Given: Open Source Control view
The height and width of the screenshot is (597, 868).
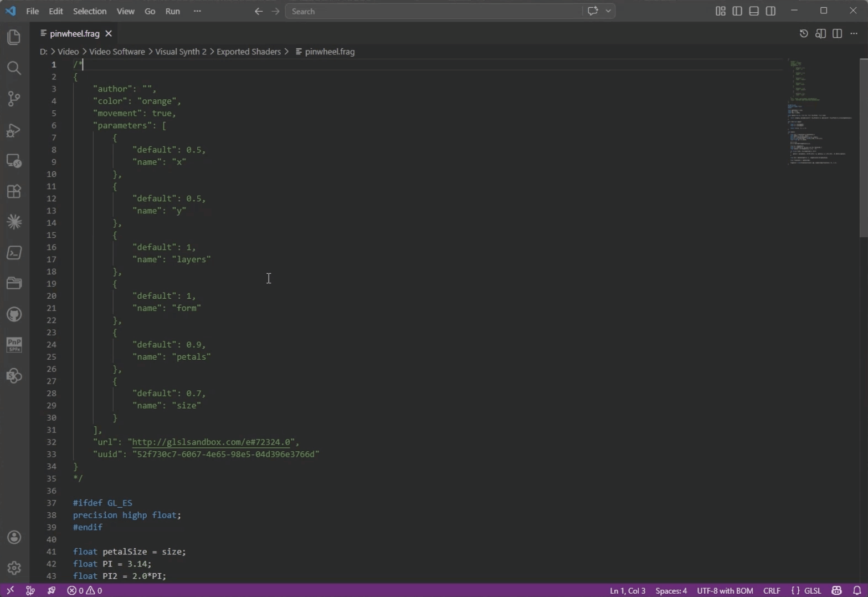Looking at the screenshot, I should pos(14,99).
